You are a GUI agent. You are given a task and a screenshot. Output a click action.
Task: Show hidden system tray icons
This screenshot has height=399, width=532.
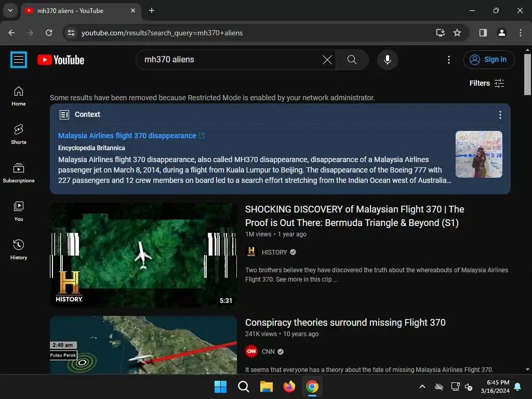[422, 387]
